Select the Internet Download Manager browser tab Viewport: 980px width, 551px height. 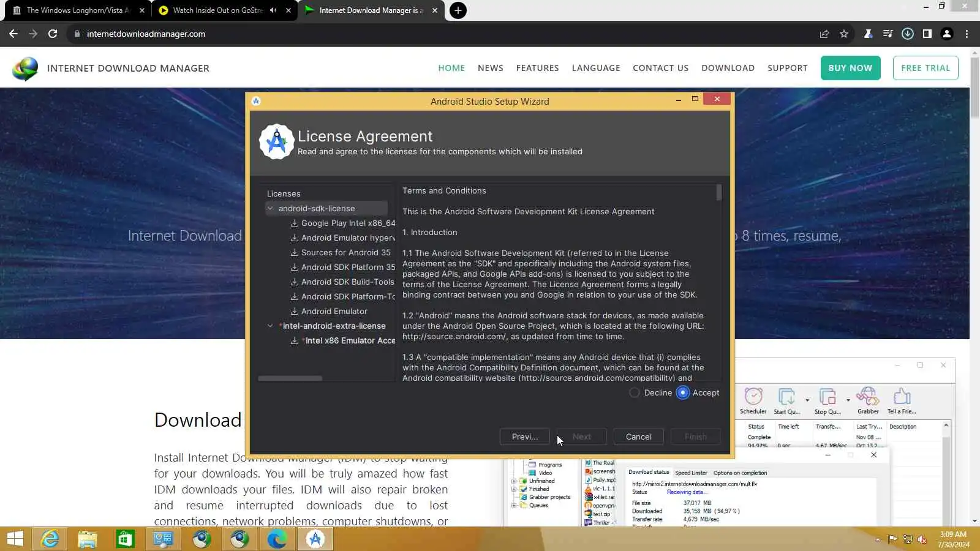pos(371,10)
